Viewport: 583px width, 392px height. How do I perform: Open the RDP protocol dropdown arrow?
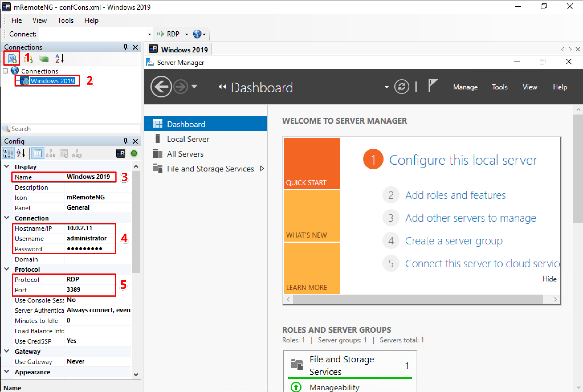click(x=187, y=34)
